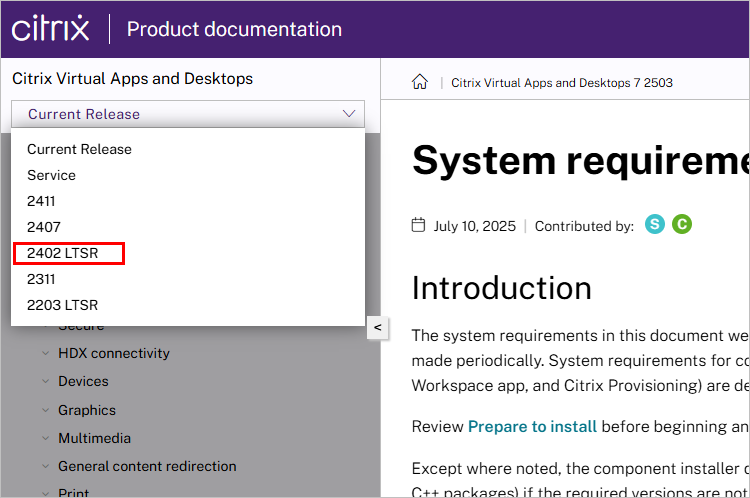Collapse the sidebar with the arrow button
The image size is (750, 498).
coord(377,328)
